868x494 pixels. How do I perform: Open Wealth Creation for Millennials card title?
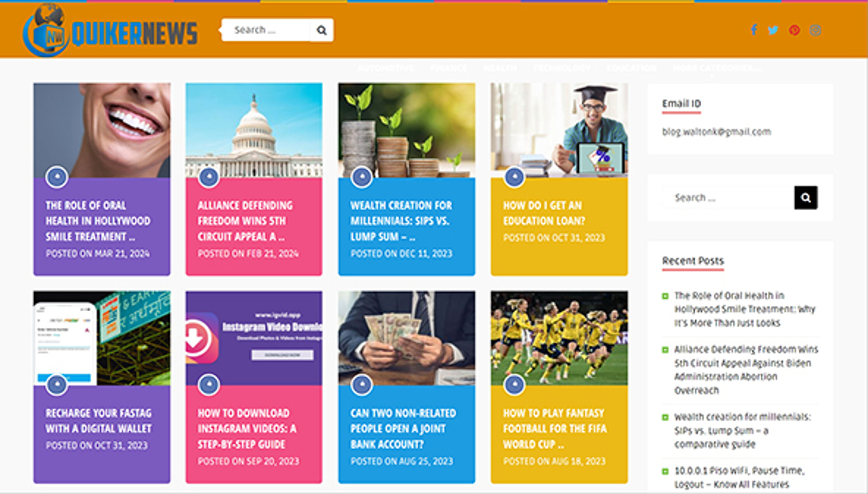pyautogui.click(x=401, y=221)
